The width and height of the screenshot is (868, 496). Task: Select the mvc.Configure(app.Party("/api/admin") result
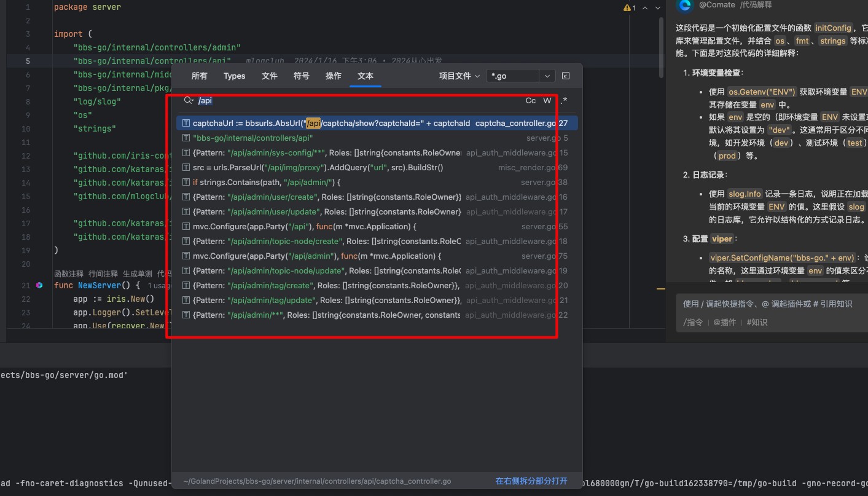pos(377,256)
